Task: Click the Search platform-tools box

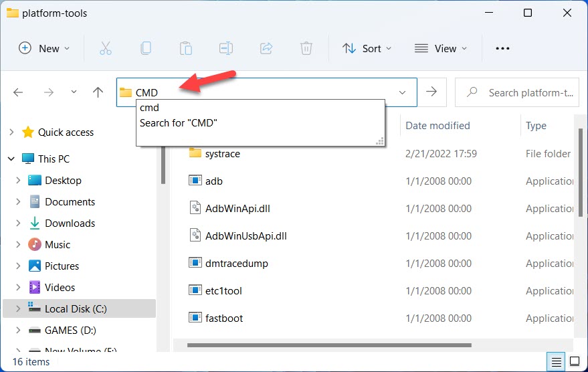Action: (x=516, y=92)
